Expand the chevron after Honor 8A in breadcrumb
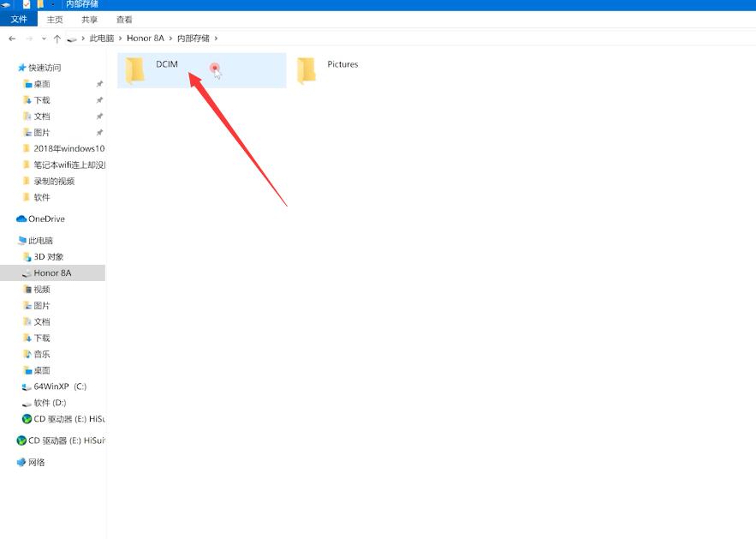The height and width of the screenshot is (539, 756). [x=170, y=39]
